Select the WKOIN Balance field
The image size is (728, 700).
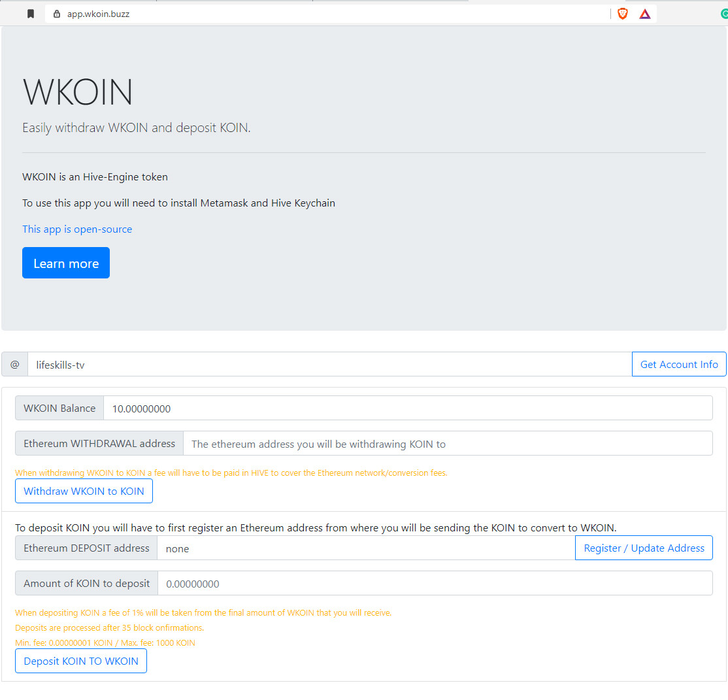click(x=408, y=408)
